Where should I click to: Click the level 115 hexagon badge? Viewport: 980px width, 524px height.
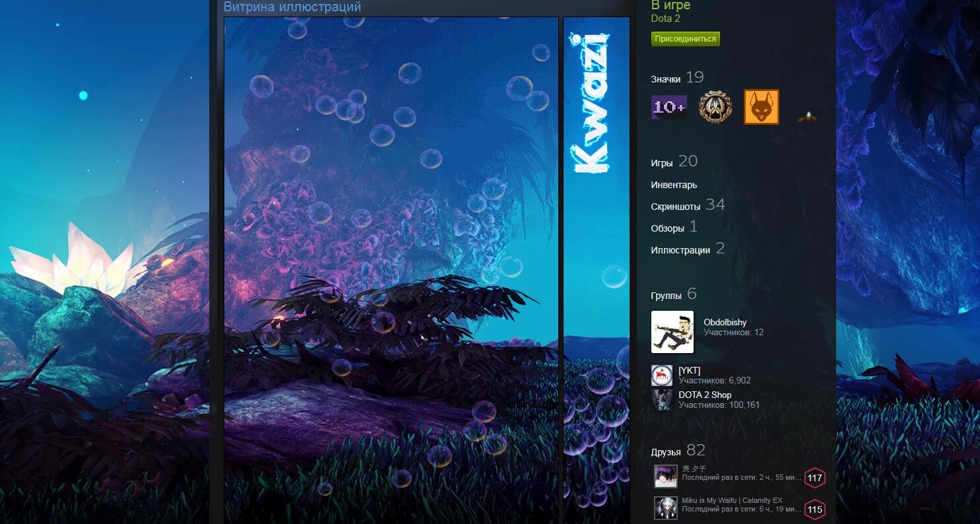coord(815,509)
